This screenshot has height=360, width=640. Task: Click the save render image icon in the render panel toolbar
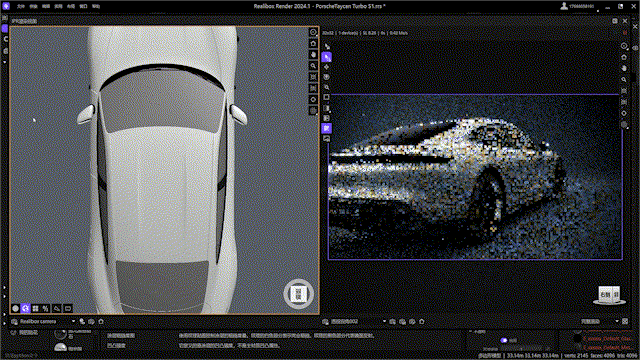(327, 139)
